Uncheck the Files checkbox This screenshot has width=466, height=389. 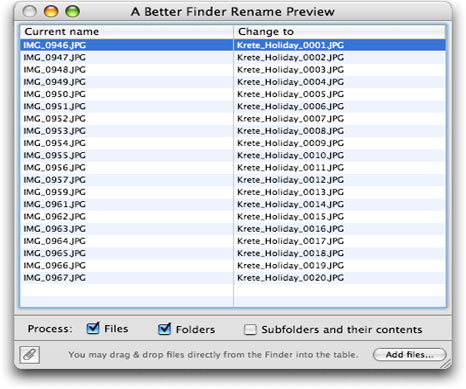pyautogui.click(x=93, y=329)
